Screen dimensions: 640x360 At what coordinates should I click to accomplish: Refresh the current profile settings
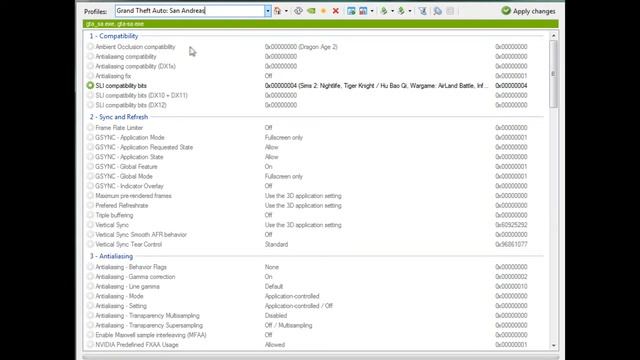(x=298, y=11)
